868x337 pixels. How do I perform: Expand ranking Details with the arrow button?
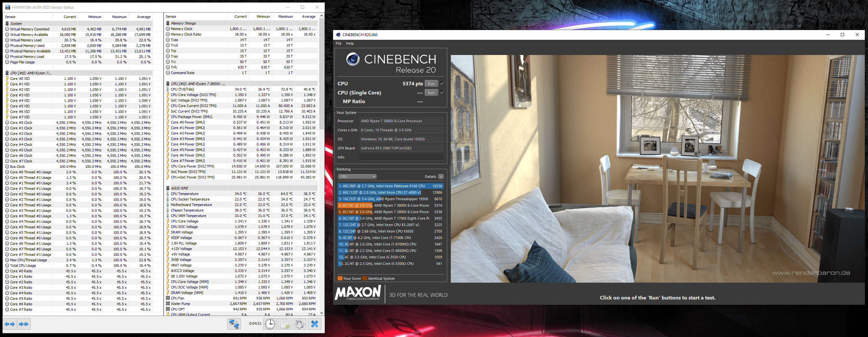(x=441, y=177)
